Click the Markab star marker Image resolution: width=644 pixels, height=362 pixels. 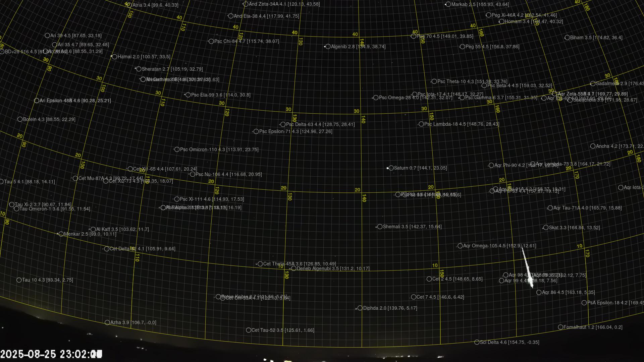click(448, 4)
